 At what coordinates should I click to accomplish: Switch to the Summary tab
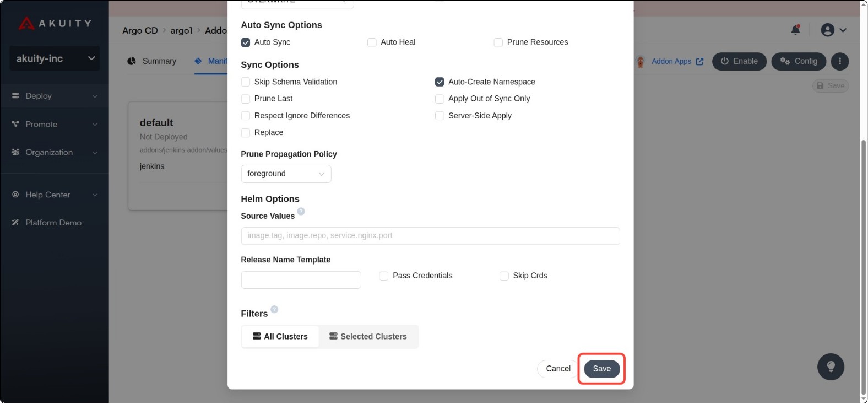click(x=152, y=61)
